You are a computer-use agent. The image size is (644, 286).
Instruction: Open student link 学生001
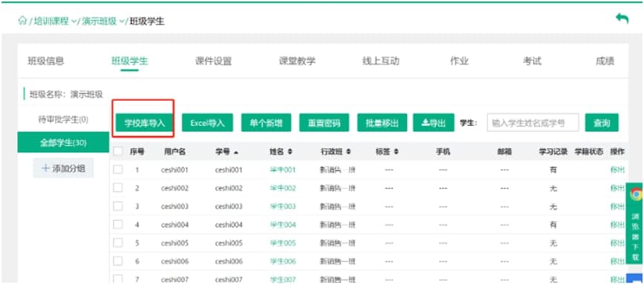click(x=283, y=170)
